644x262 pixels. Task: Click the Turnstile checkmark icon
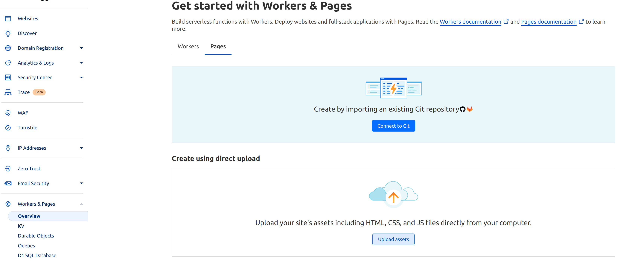(8, 127)
